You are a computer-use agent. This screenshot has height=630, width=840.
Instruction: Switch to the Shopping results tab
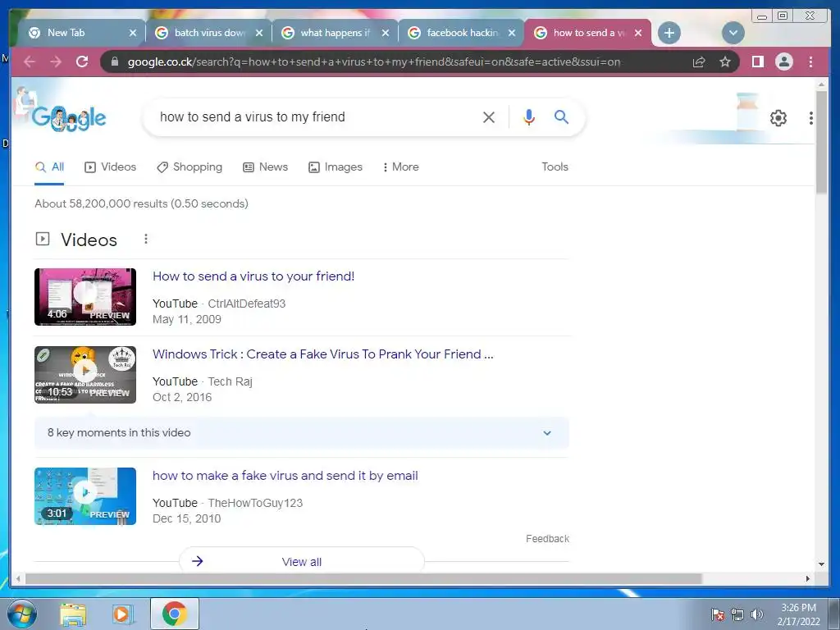click(189, 167)
